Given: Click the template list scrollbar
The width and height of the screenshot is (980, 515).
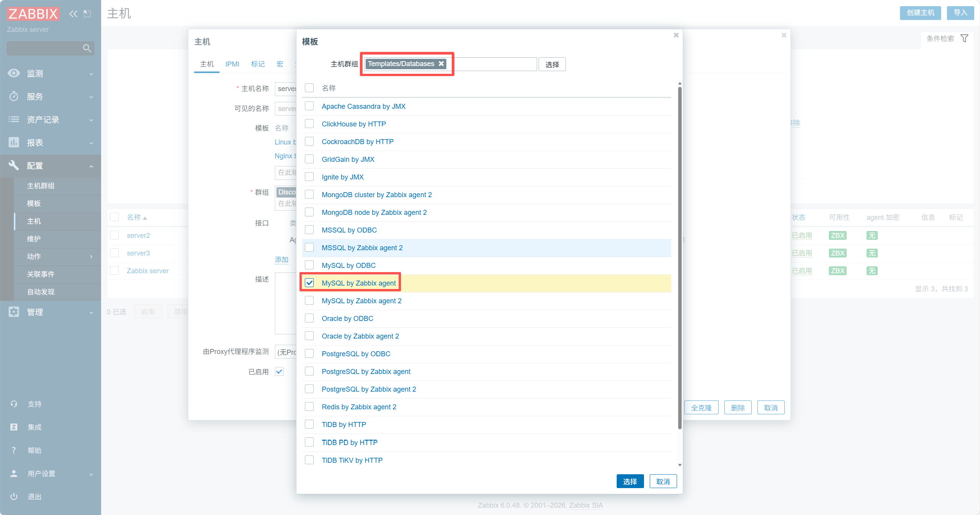Looking at the screenshot, I should [680, 257].
